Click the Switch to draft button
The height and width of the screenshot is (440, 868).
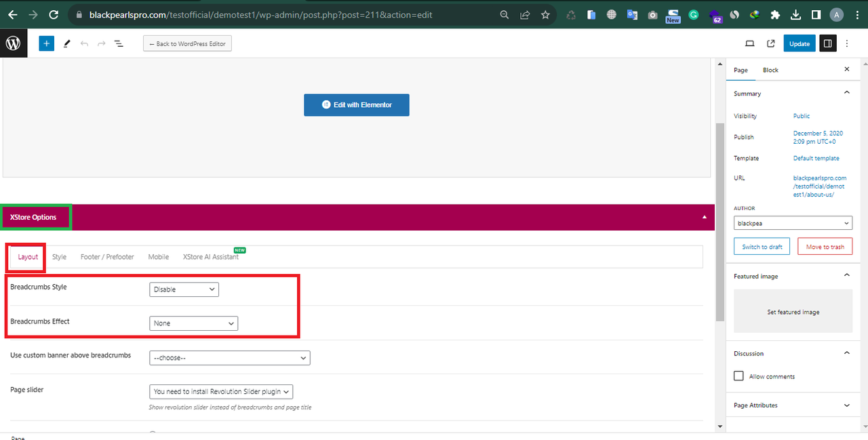click(762, 247)
